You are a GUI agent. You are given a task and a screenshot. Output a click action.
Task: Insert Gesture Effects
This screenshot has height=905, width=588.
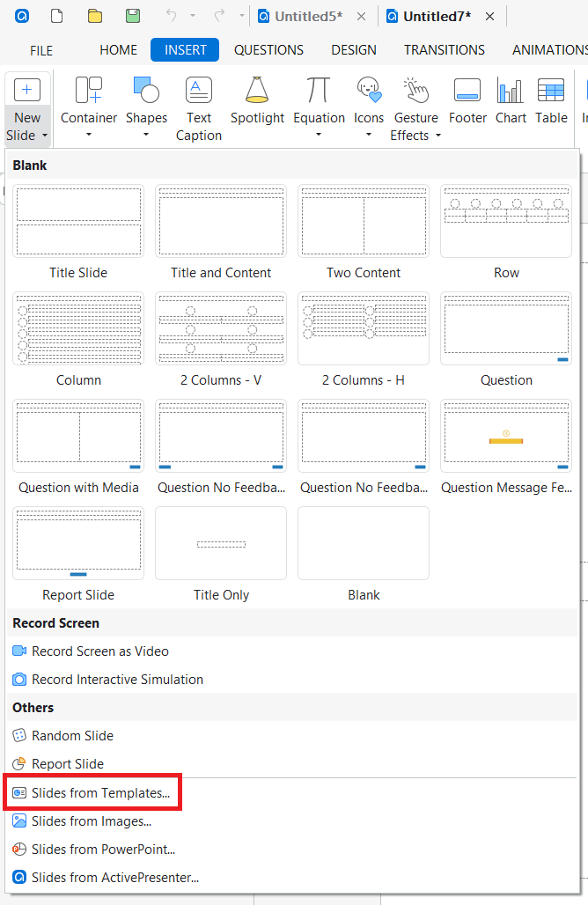(415, 108)
